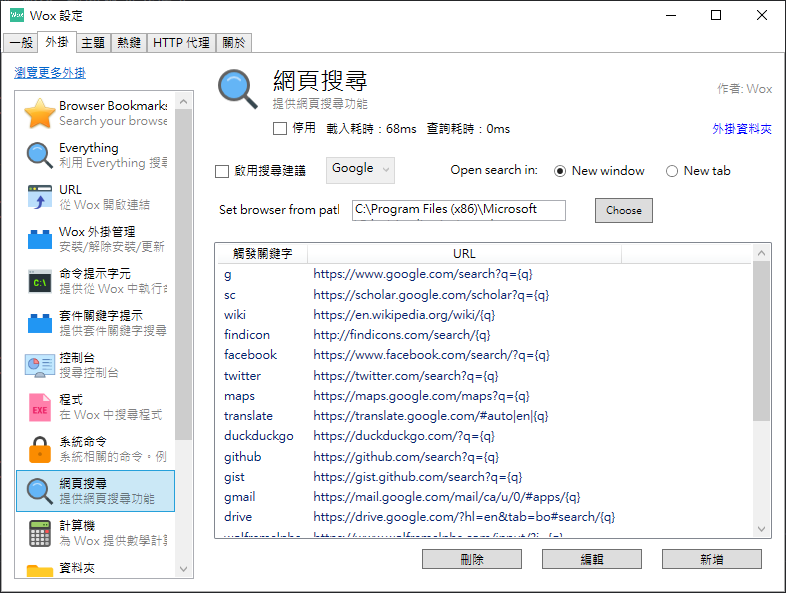The width and height of the screenshot is (786, 593).
Task: Open the 外掛資料夾 link
Action: [742, 129]
